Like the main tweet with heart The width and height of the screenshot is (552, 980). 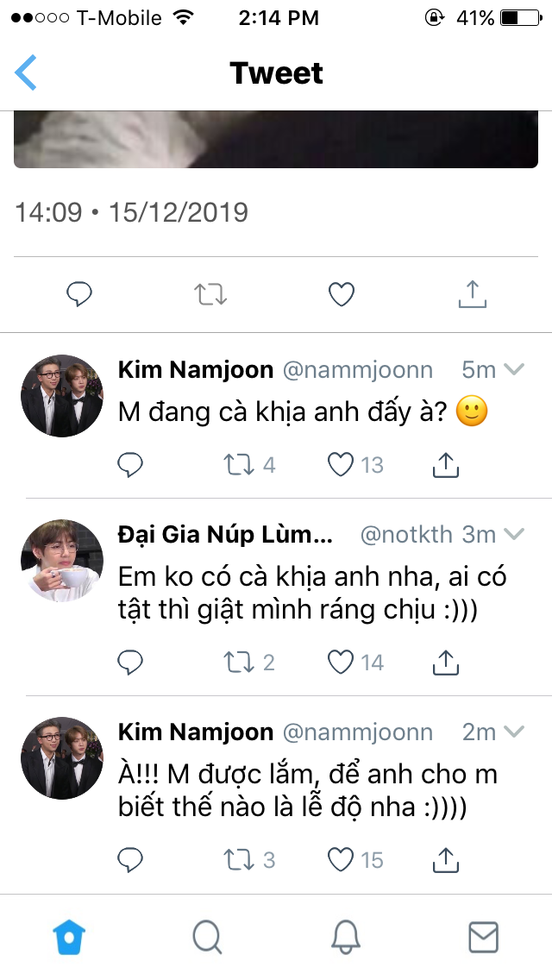click(x=342, y=295)
